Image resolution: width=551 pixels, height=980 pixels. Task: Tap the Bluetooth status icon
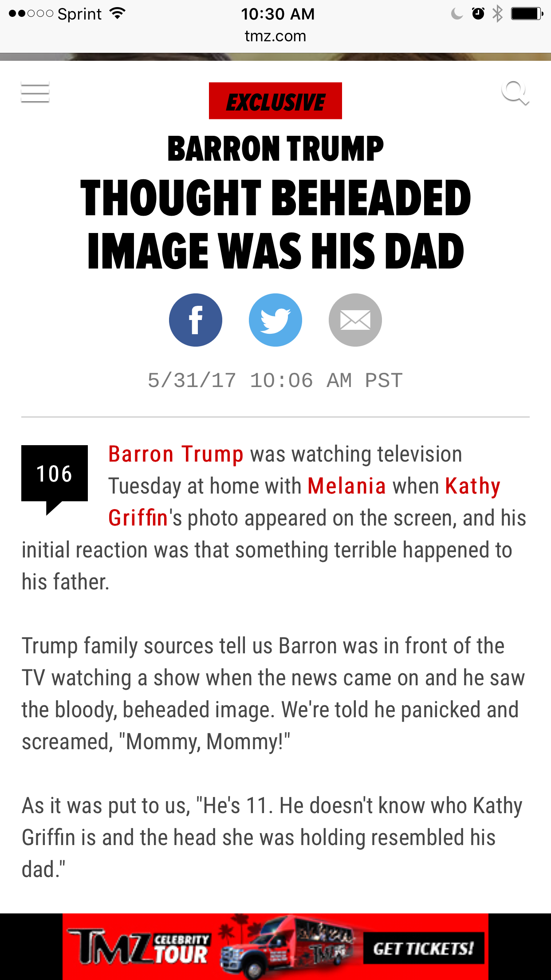click(x=498, y=13)
